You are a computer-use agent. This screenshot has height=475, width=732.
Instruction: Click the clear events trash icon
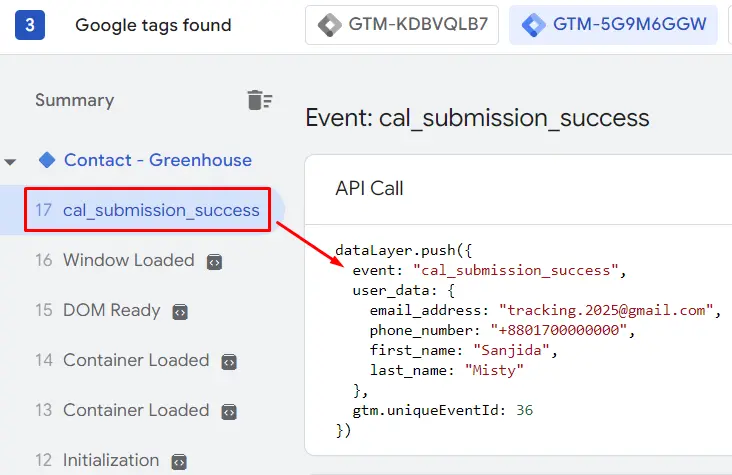259,100
